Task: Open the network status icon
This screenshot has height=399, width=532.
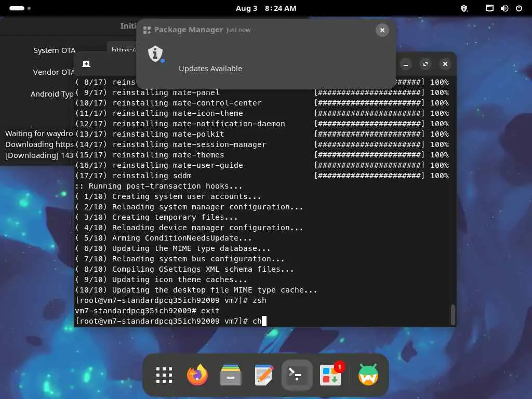Action: (x=489, y=8)
